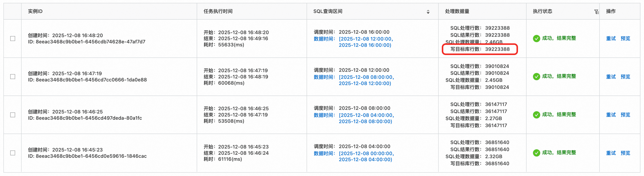Preview the instance scheduled at 08:00:00
Viewport: 644px width, 176px height.
pos(625,115)
